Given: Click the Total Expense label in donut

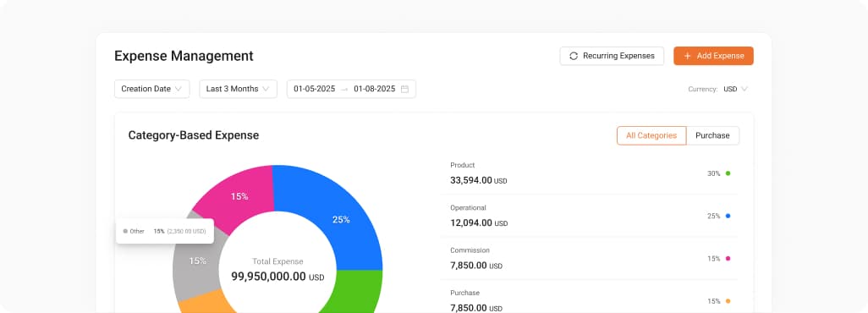Looking at the screenshot, I should (x=277, y=261).
